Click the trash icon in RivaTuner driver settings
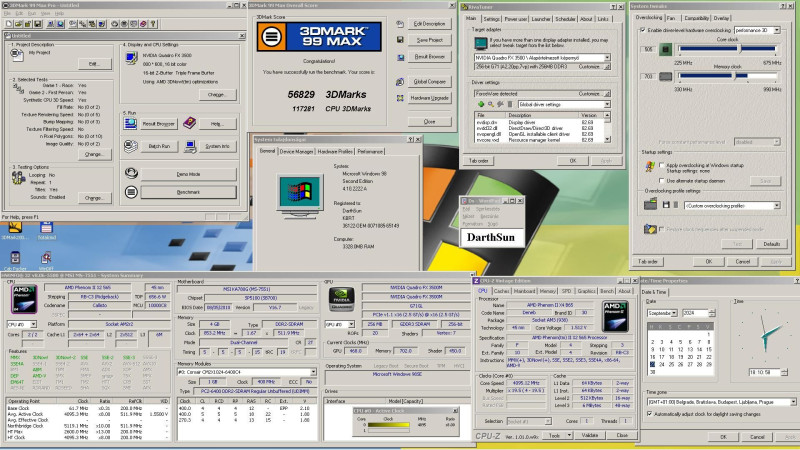This screenshot has width=800, height=450. pyautogui.click(x=510, y=104)
